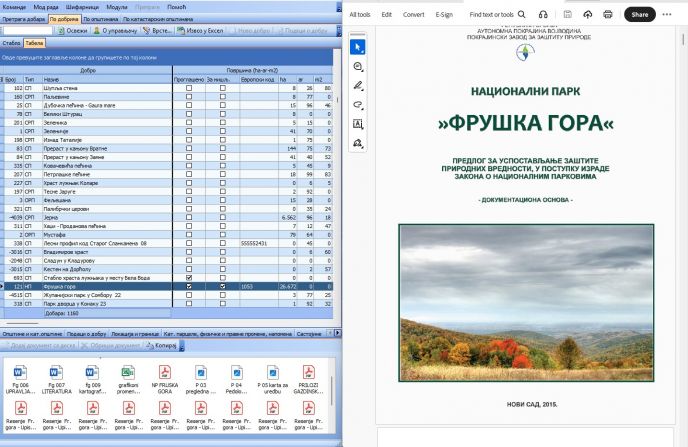688x447 pixels.
Task: Click the headphones read aloud icon
Action: point(543,14)
